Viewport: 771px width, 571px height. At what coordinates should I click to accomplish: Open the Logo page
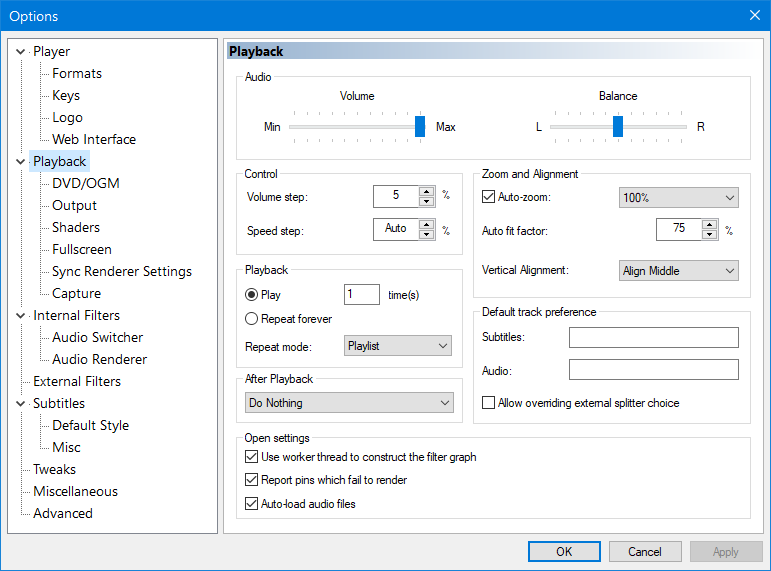point(67,118)
